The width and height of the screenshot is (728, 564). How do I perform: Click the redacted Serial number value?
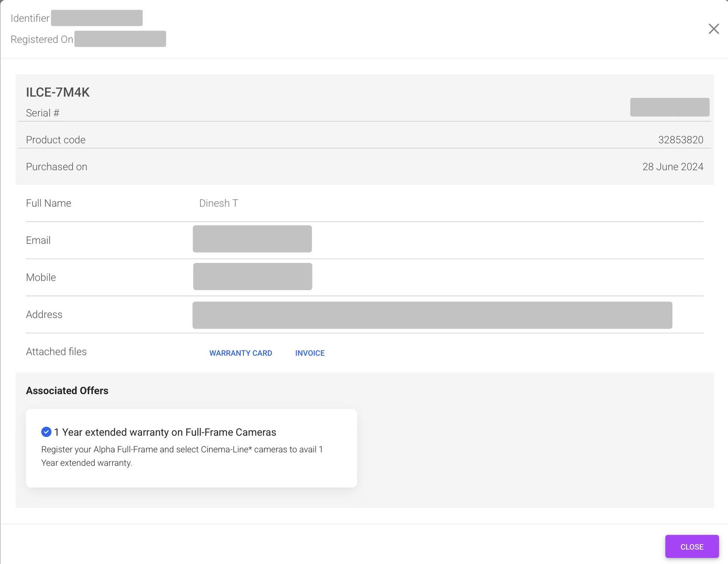(669, 107)
